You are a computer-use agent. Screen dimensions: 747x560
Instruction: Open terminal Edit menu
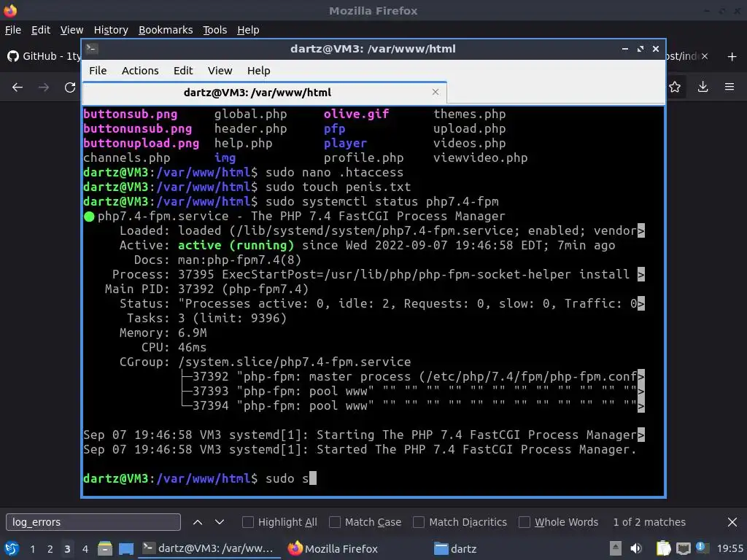183,71
